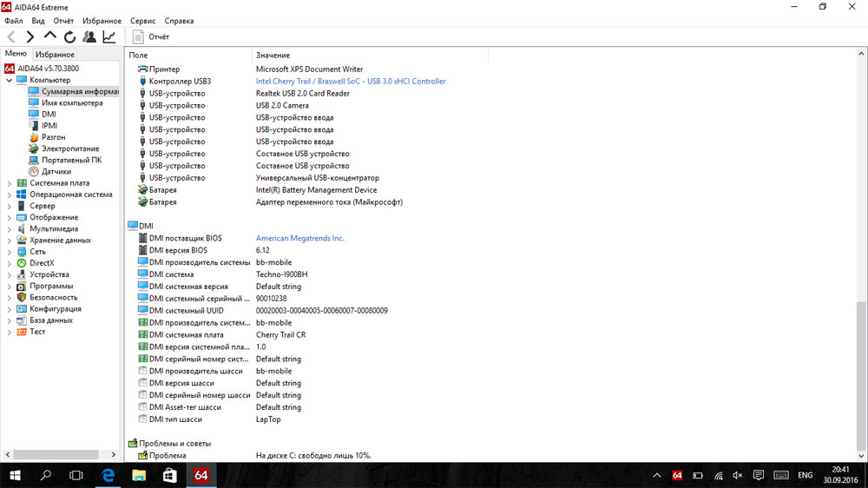
Task: Open the Избранное menu in menu bar
Action: (102, 21)
